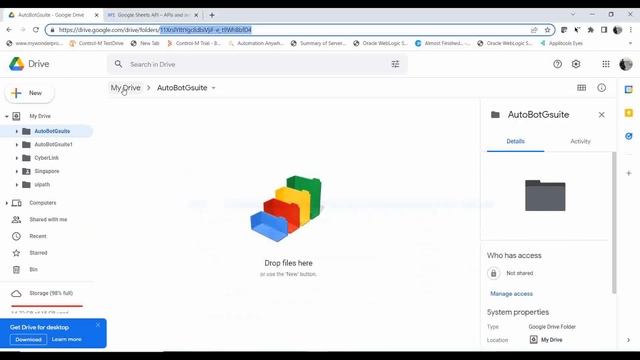Open Recent files
Viewport: 640px width, 360px height.
(38, 236)
